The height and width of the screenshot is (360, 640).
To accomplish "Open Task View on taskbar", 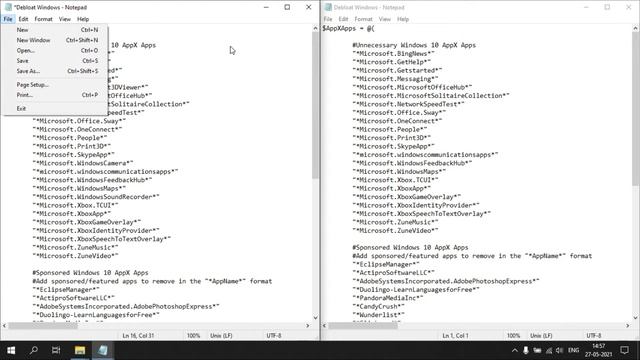I will 56,350.
